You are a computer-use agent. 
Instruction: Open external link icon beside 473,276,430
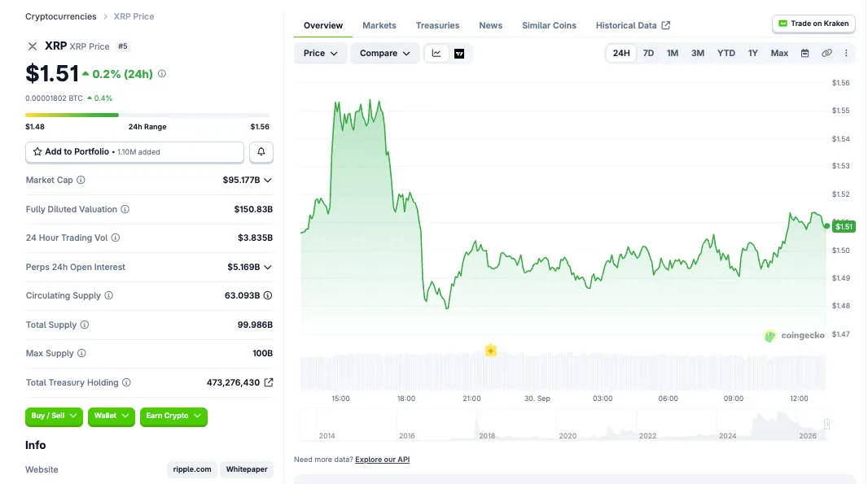[269, 382]
